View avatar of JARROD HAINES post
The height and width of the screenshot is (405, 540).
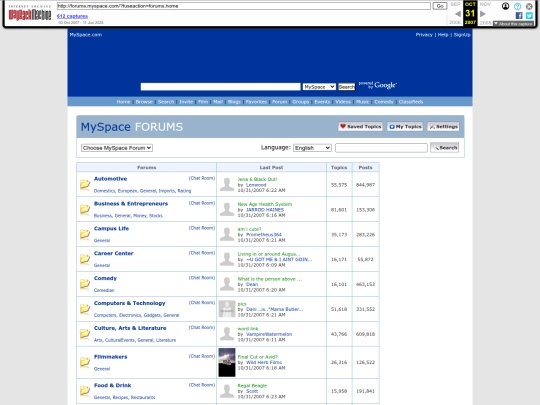click(227, 209)
